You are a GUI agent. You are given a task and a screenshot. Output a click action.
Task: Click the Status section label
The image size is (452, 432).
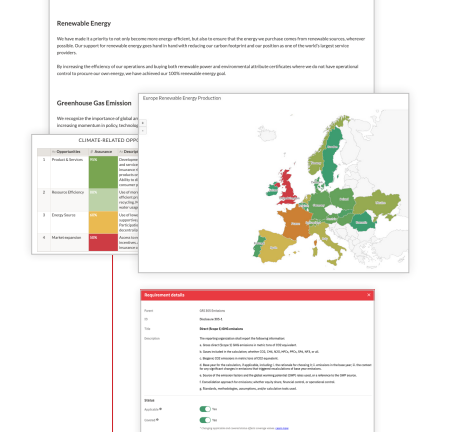coord(149,400)
